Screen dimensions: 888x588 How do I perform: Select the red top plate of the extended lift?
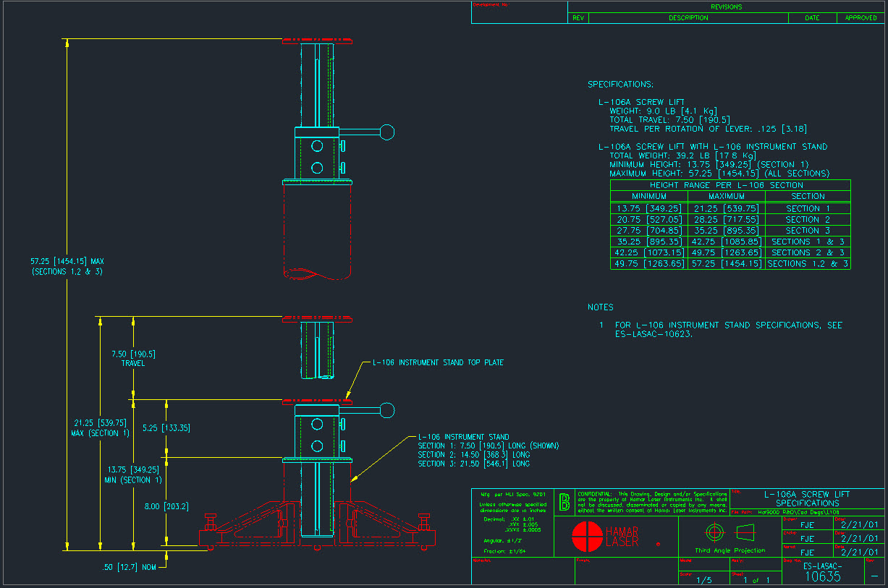click(317, 41)
